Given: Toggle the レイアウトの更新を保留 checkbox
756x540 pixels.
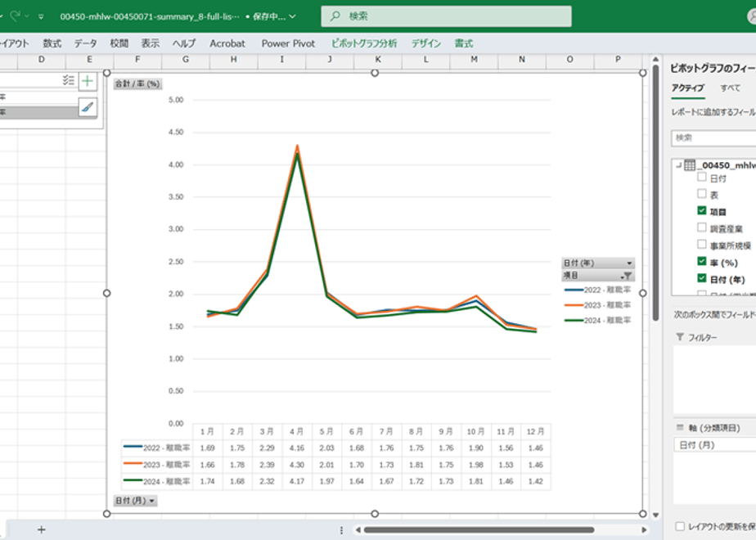Looking at the screenshot, I should point(680,527).
